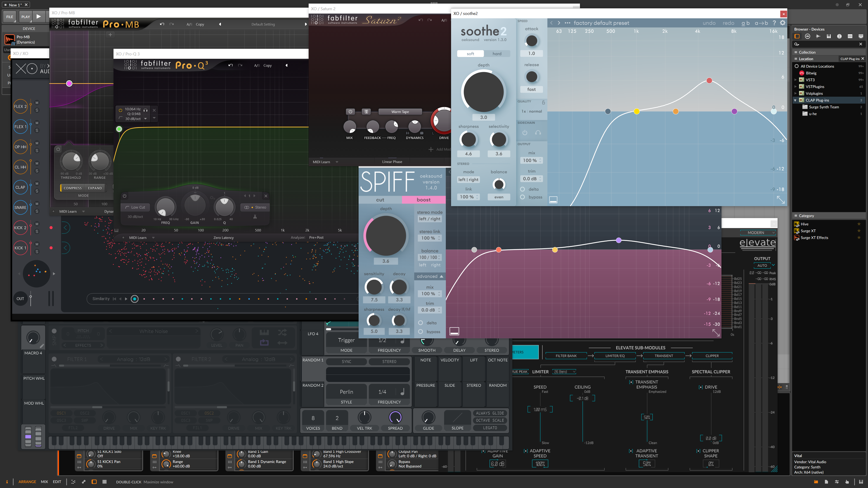This screenshot has height=488, width=868.
Task: Click soothe2 sidechain headphones icon
Action: (x=538, y=133)
